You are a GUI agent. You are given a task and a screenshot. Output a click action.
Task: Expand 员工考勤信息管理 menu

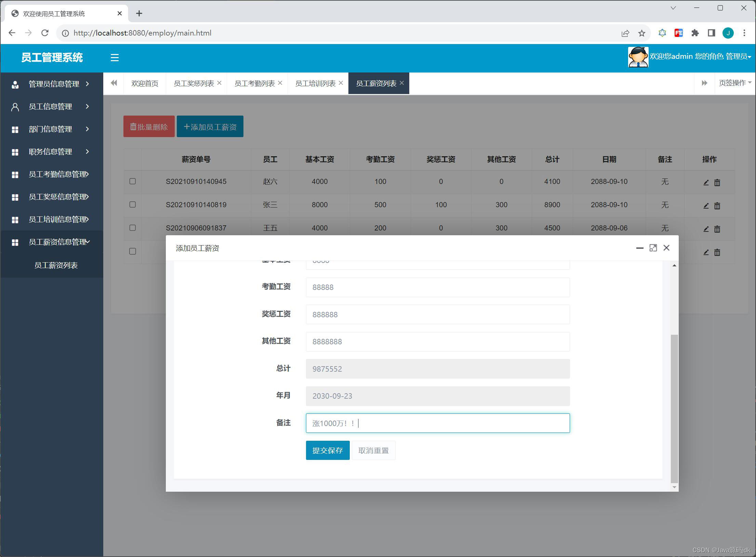click(x=52, y=174)
